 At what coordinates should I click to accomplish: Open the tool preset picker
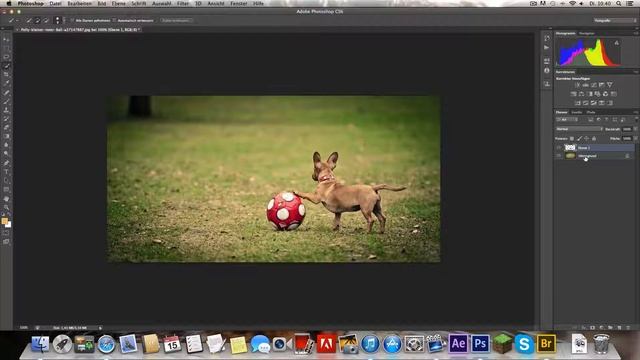[x=13, y=20]
